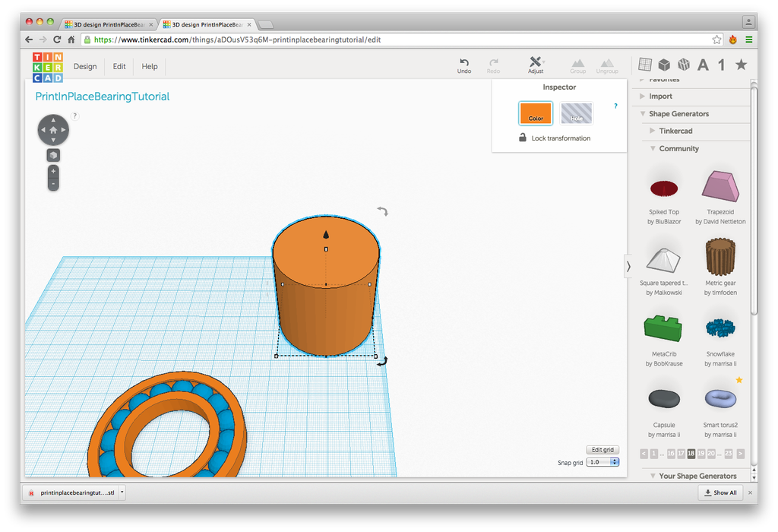778x532 pixels.
Task: Expand the Tinkercad generators subsection
Action: tap(653, 131)
